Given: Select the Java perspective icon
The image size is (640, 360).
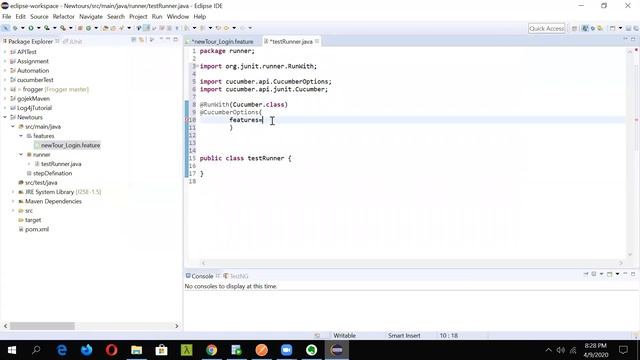Looking at the screenshot, I should [585, 28].
